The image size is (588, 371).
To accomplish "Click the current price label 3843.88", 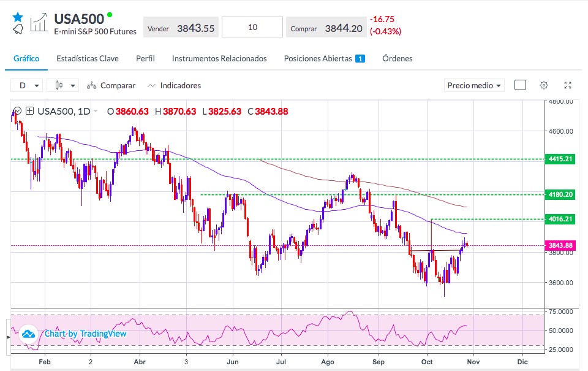I will 560,245.
